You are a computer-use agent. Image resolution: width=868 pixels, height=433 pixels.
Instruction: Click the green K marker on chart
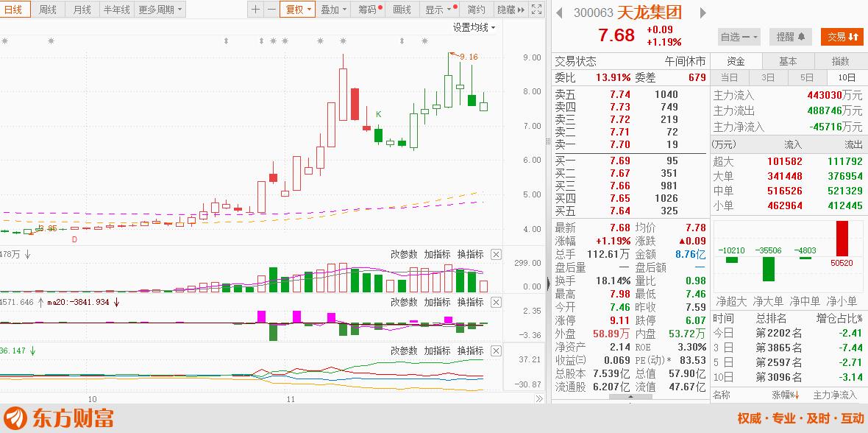(x=379, y=114)
